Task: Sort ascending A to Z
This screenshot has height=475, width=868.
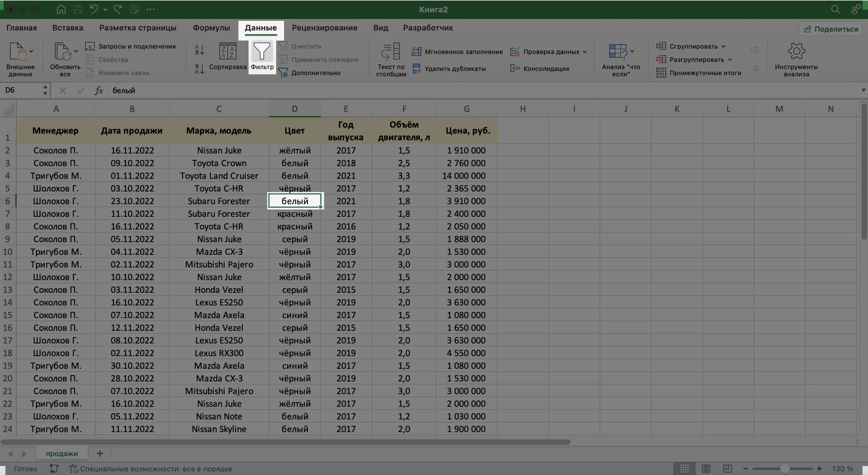Action: [200, 50]
